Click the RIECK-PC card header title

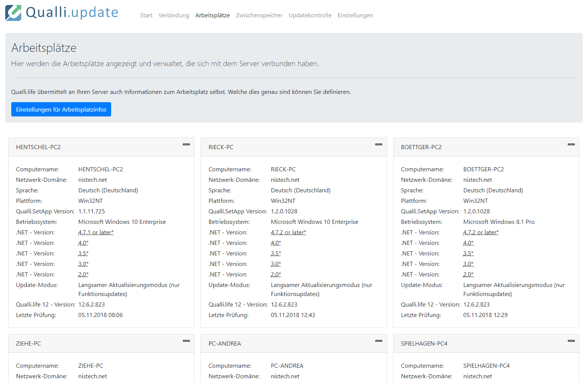tap(221, 147)
